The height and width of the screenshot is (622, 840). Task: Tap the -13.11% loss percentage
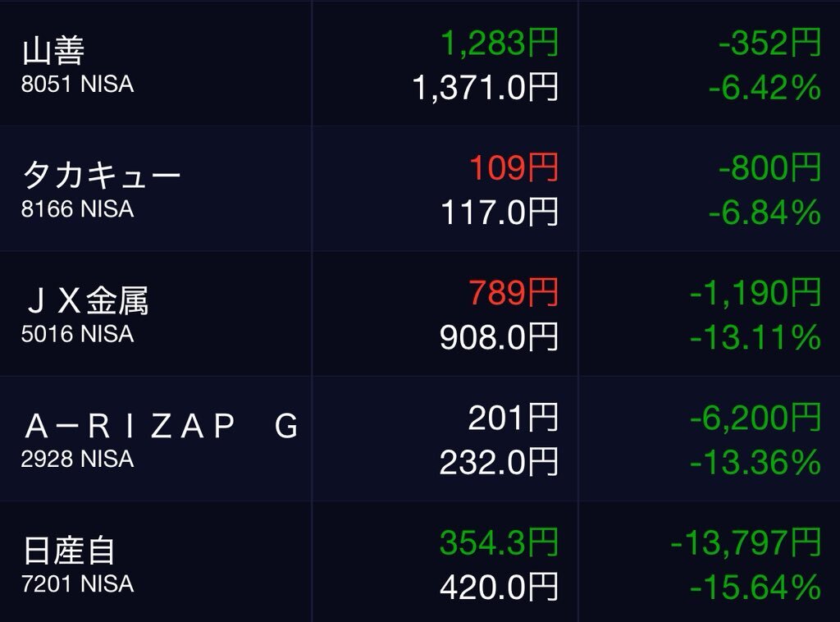[x=756, y=337]
